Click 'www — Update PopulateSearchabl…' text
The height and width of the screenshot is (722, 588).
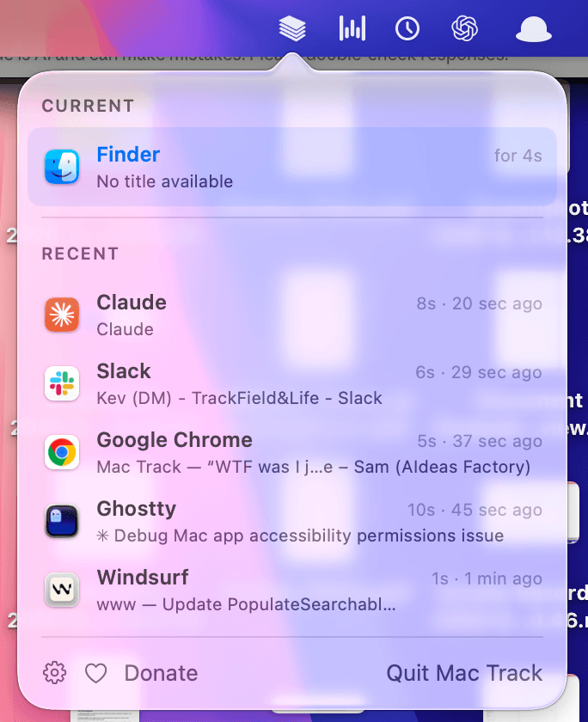tap(246, 604)
